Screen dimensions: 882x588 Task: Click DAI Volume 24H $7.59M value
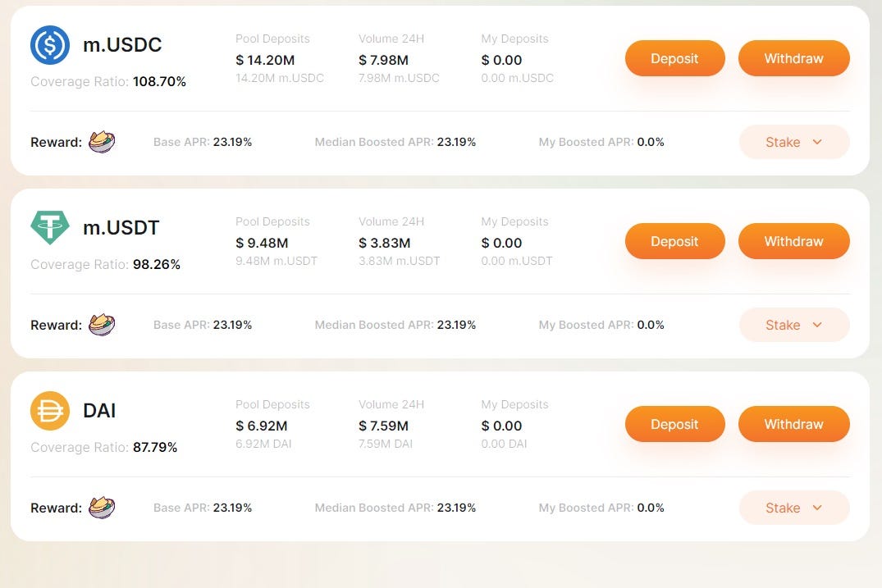[384, 426]
